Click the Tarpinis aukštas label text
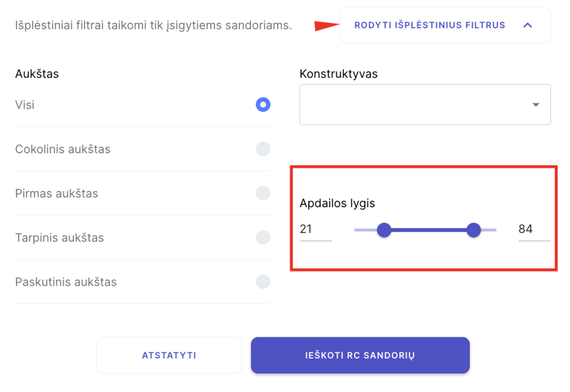 click(60, 238)
